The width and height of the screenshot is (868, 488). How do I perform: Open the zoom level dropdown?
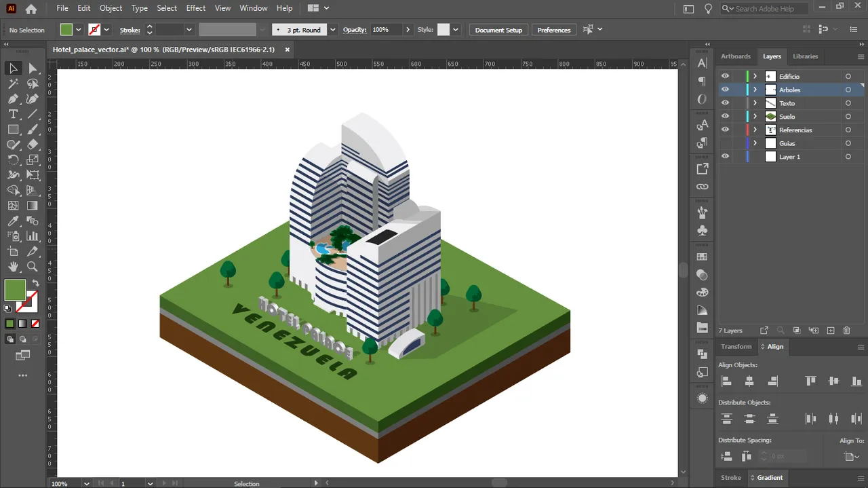(x=87, y=483)
